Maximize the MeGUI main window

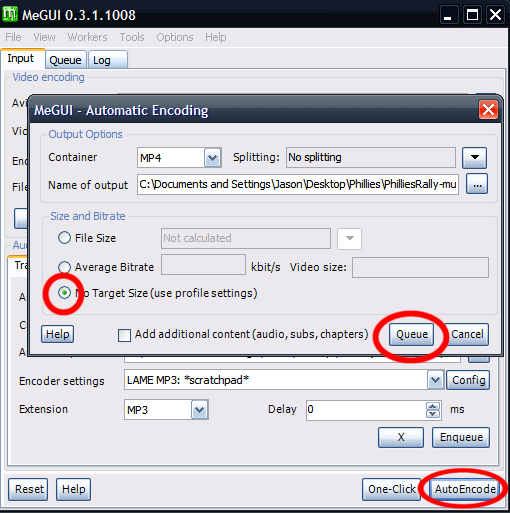tap(472, 15)
